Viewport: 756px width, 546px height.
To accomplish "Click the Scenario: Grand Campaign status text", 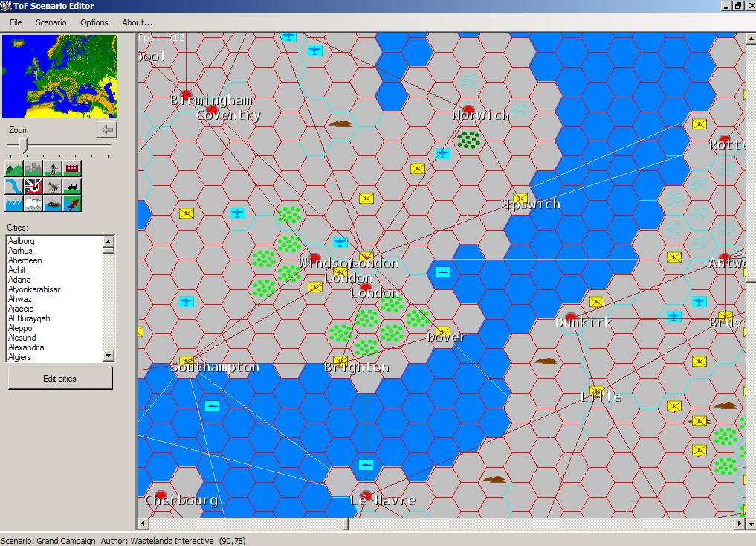I will pos(48,541).
